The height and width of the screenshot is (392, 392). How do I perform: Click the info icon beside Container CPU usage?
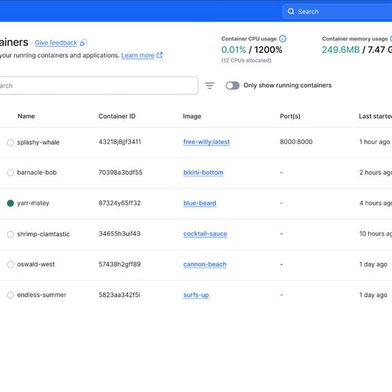283,39
